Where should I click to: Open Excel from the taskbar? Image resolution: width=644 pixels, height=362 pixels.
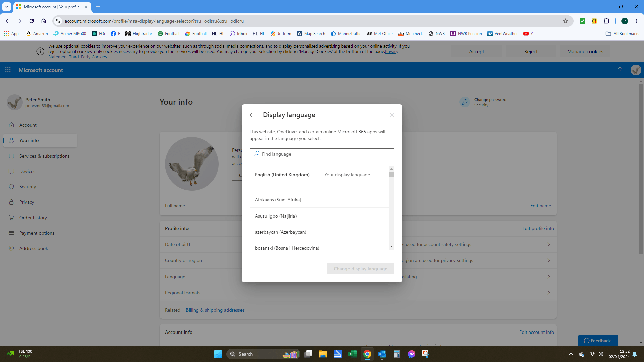click(353, 354)
